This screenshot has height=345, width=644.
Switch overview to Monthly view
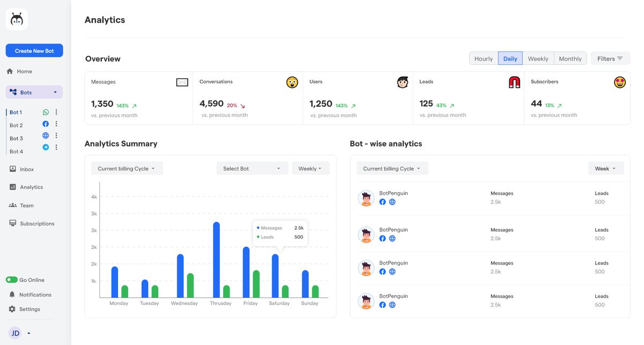570,58
